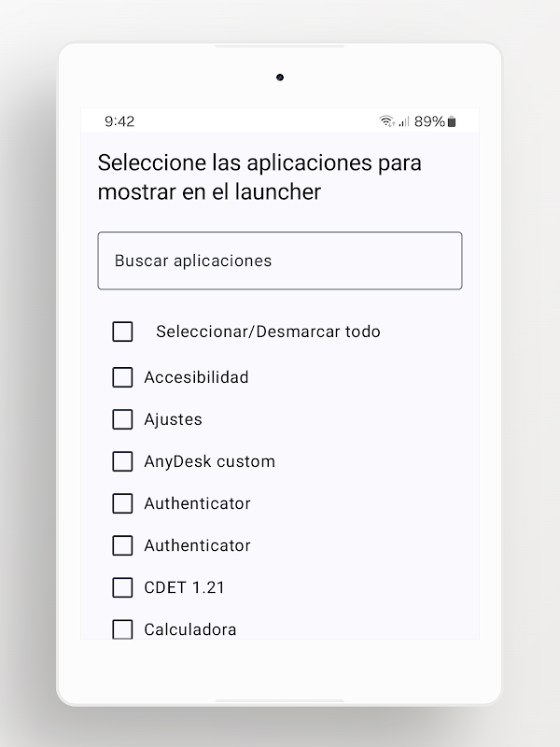
Task: Tap the cellular signal bars icon
Action: coord(404,121)
